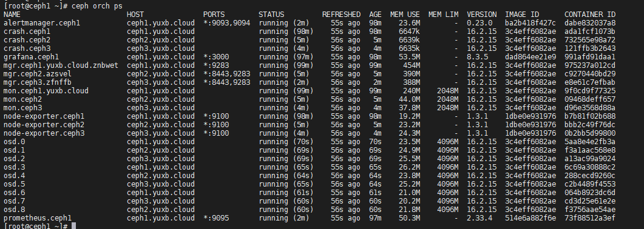Click version 8.3.5 of grafana
Viewport: 644px width, 229px height.
click(477, 57)
